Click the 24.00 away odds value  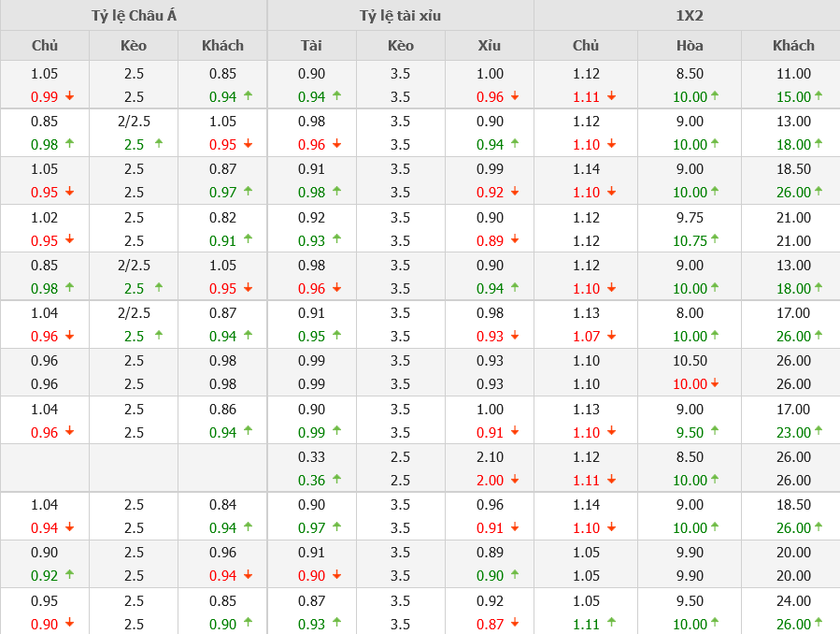click(x=793, y=600)
